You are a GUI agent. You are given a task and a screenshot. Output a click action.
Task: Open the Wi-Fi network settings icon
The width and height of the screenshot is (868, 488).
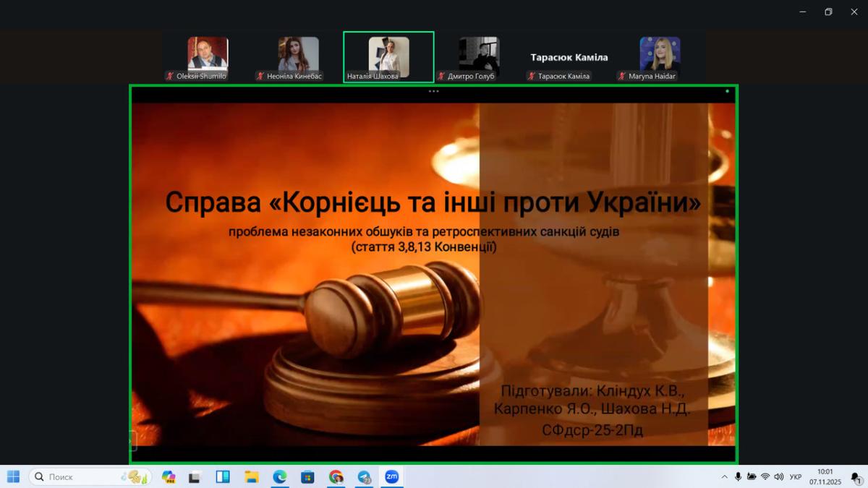[765, 477]
